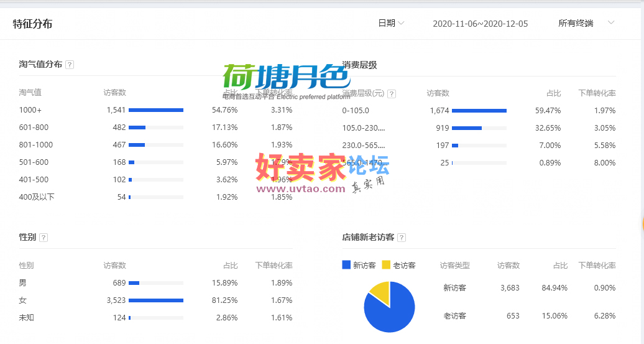This screenshot has height=344, width=644.
Task: Click 下单转化率 header in the 消费层级 table
Action: pyautogui.click(x=597, y=93)
